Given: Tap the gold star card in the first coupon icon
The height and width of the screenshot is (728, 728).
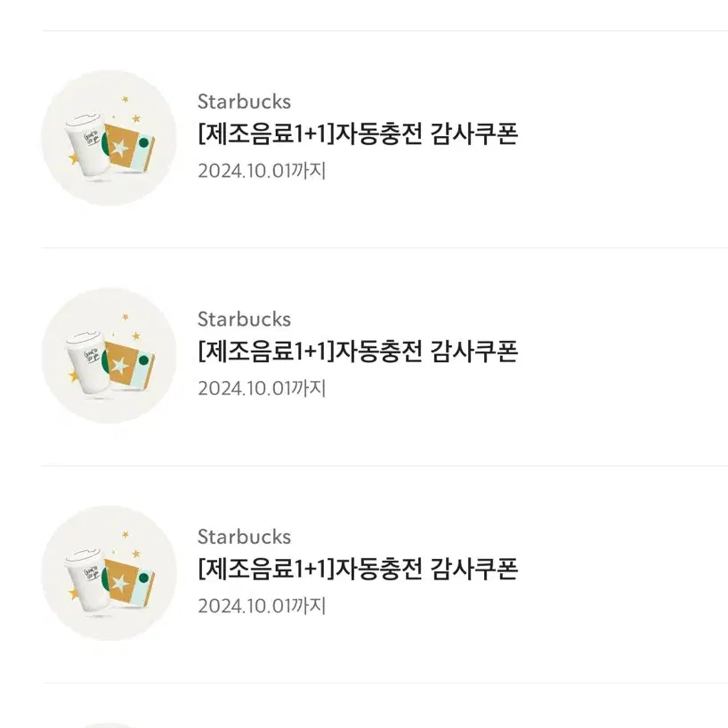Looking at the screenshot, I should tap(121, 147).
